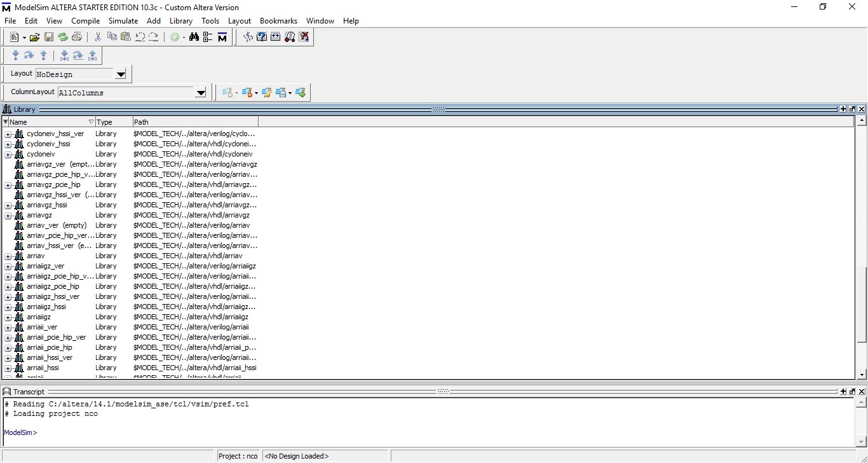The width and height of the screenshot is (868, 463).
Task: Open the New file dropdown arrow
Action: [24, 38]
